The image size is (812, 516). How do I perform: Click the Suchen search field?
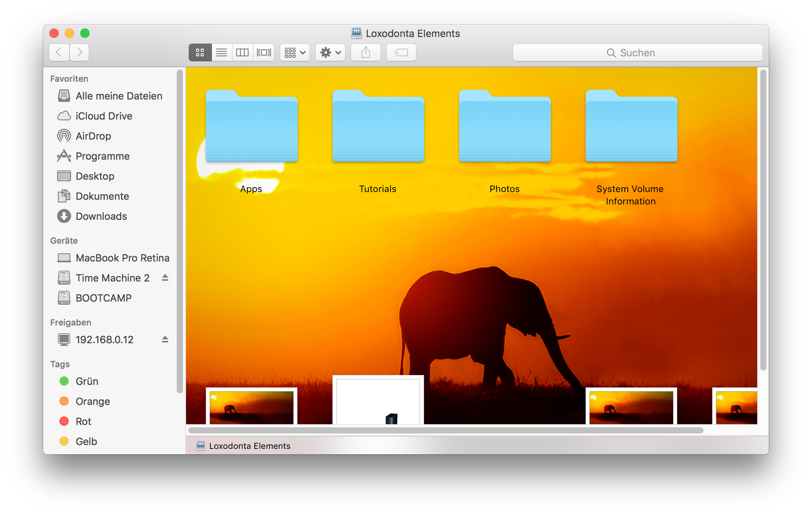click(x=638, y=53)
